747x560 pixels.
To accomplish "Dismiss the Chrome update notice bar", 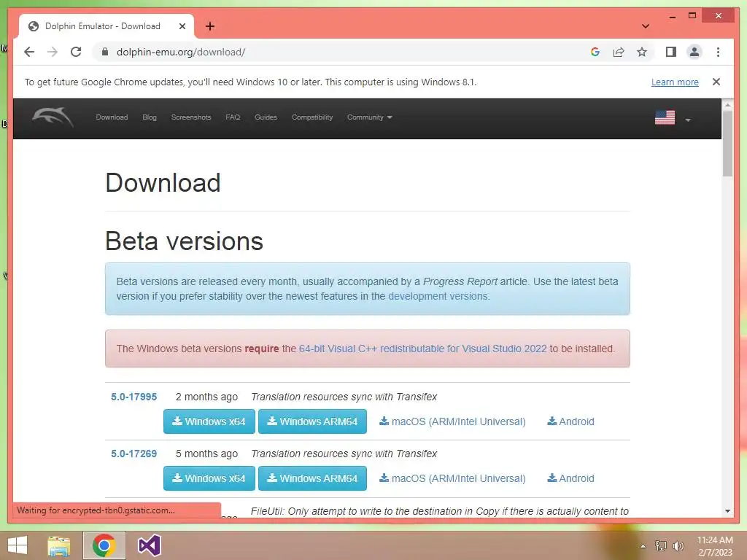I will tap(716, 82).
